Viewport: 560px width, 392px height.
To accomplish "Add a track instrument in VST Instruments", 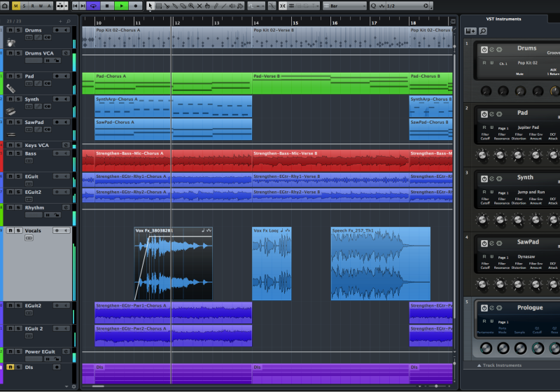I will pos(470,31).
